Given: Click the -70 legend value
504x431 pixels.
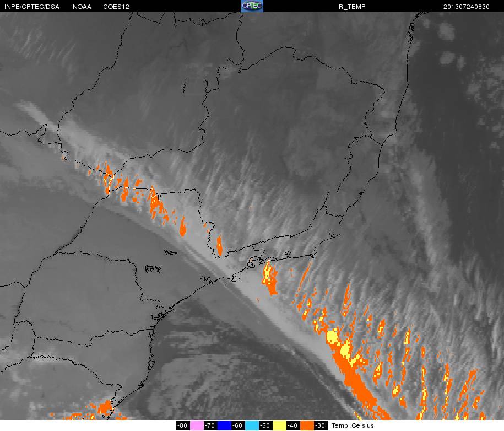Looking at the screenshot, I should tap(210, 425).
